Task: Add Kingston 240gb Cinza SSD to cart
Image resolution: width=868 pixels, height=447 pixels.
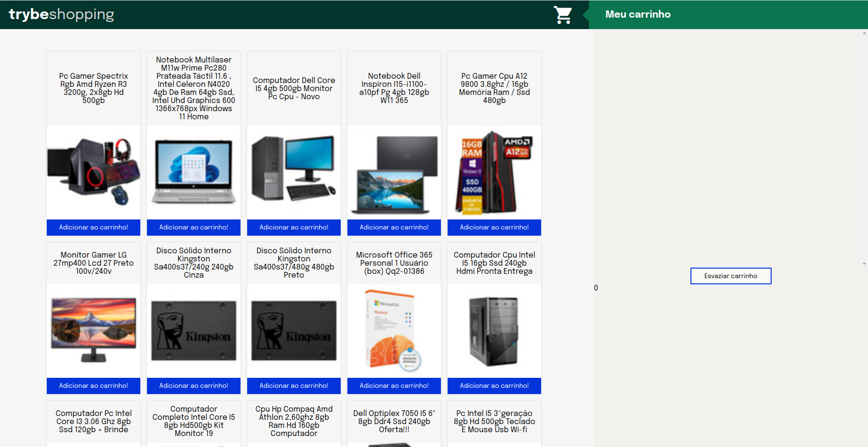Action: pyautogui.click(x=194, y=385)
